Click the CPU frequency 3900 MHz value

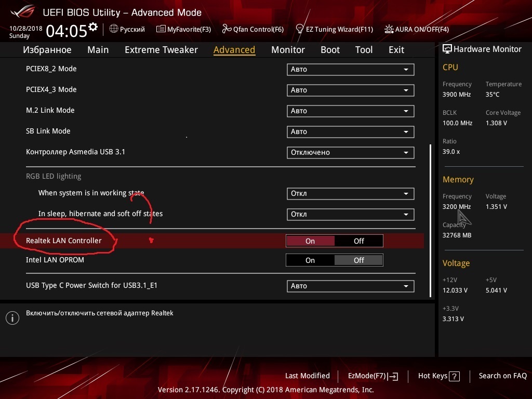coord(457,95)
